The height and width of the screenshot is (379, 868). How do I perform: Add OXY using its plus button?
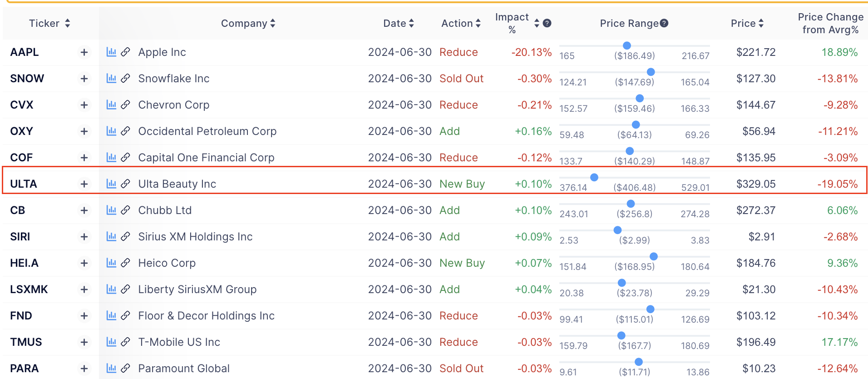(x=84, y=131)
